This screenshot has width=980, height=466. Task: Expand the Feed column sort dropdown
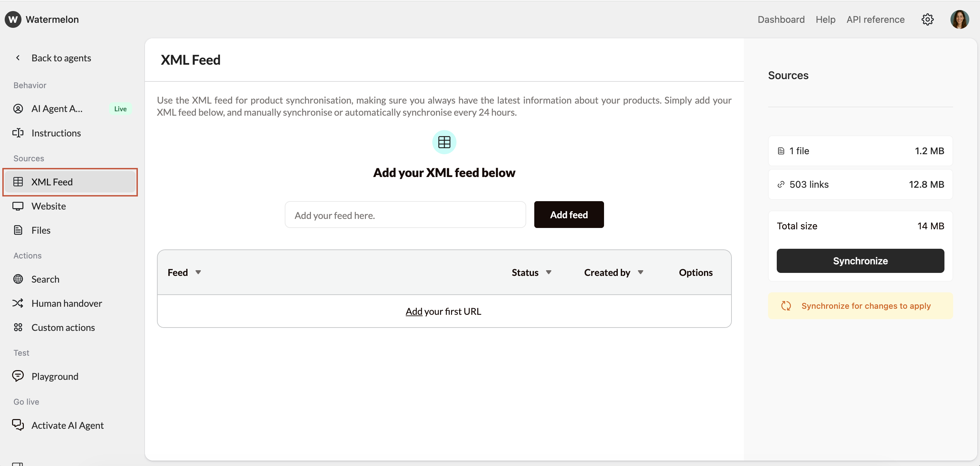coord(198,272)
